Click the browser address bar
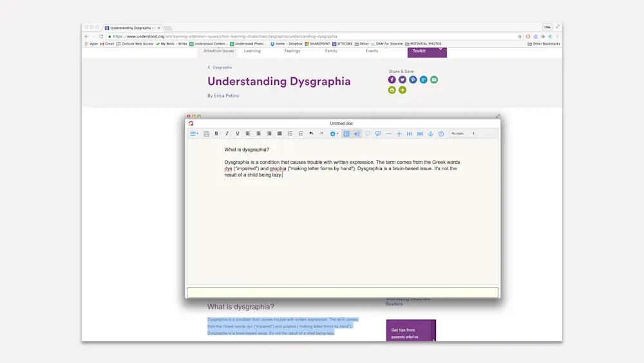 [x=312, y=36]
